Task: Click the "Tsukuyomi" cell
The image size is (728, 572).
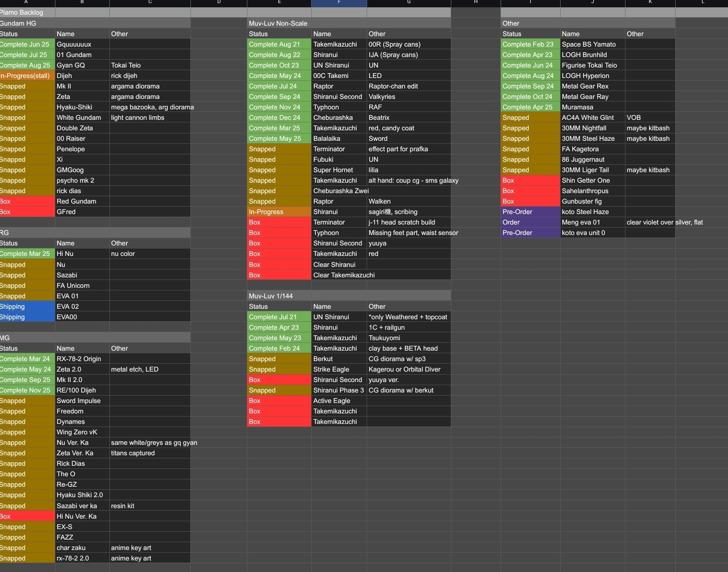Action: click(x=408, y=338)
